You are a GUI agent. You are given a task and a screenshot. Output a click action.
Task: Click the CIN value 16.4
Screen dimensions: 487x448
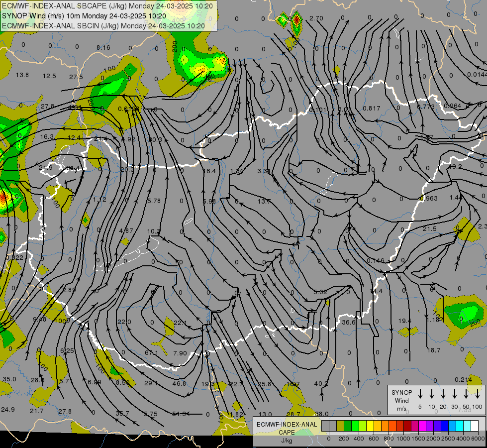click(x=209, y=171)
